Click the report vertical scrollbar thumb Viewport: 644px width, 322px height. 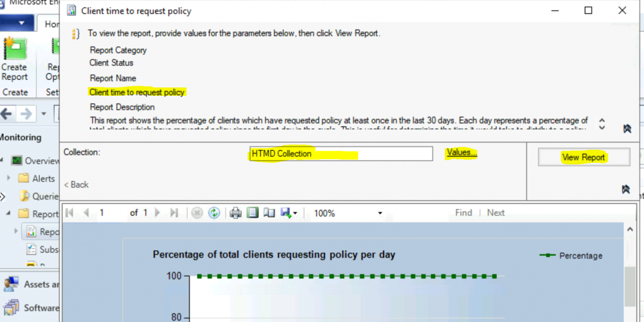630,286
